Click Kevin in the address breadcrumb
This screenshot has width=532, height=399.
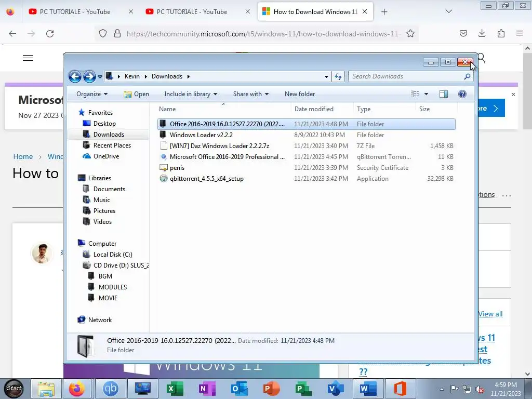click(132, 76)
